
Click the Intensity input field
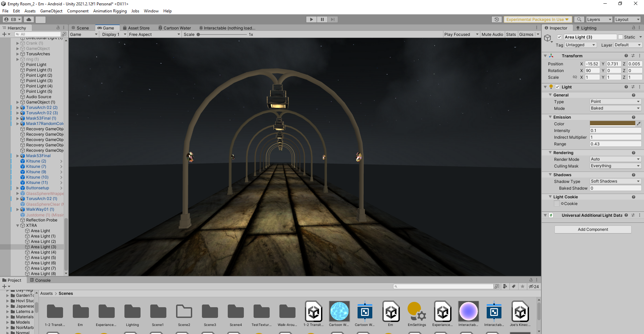point(615,131)
